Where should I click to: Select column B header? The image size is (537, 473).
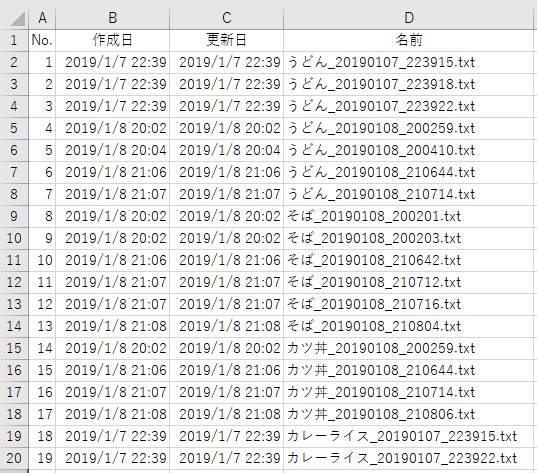(113, 18)
